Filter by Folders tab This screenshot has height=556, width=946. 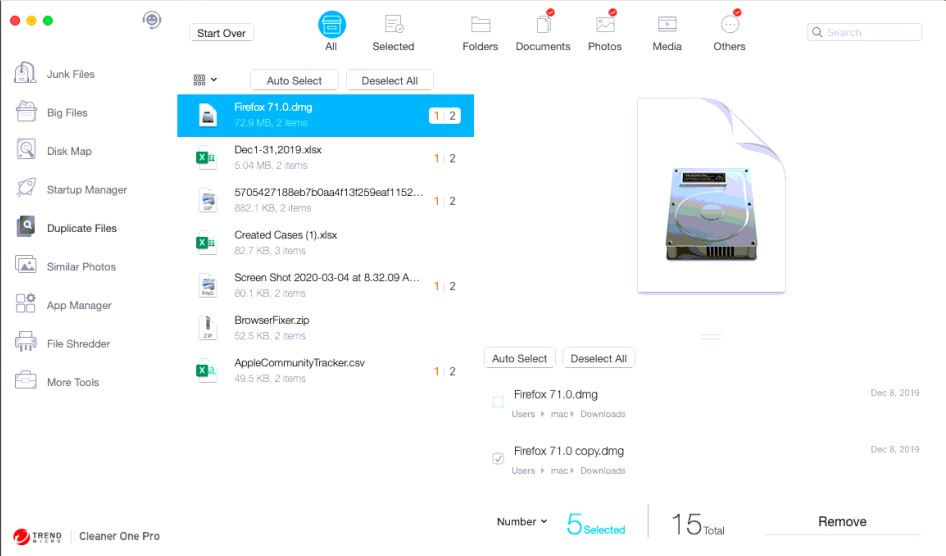[480, 33]
